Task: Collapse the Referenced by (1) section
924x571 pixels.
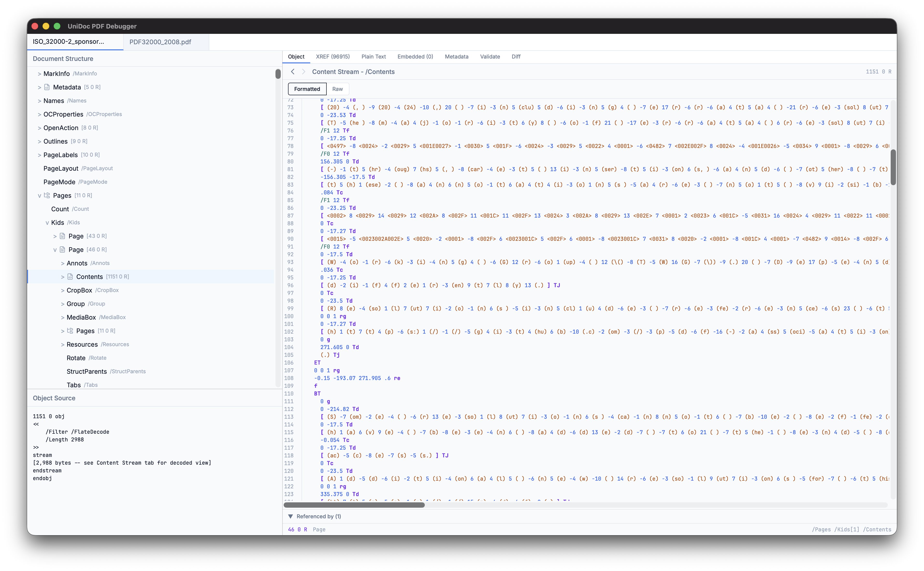Action: pyautogui.click(x=290, y=516)
